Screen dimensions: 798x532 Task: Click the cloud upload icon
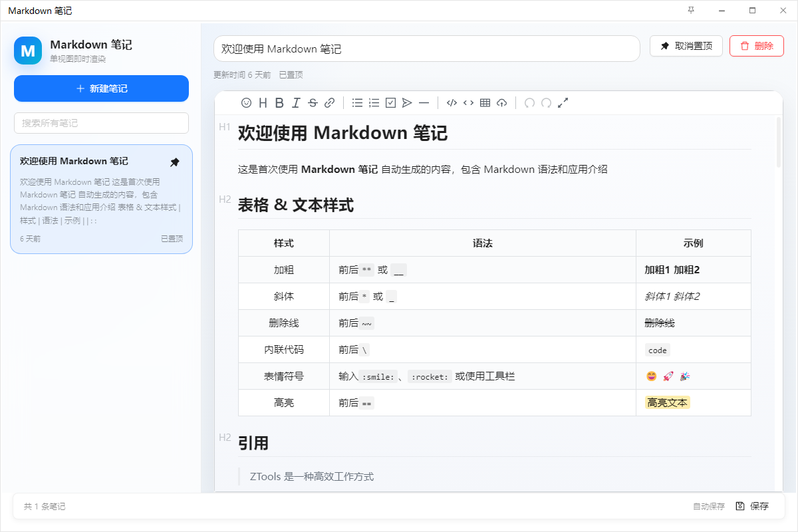pos(501,103)
